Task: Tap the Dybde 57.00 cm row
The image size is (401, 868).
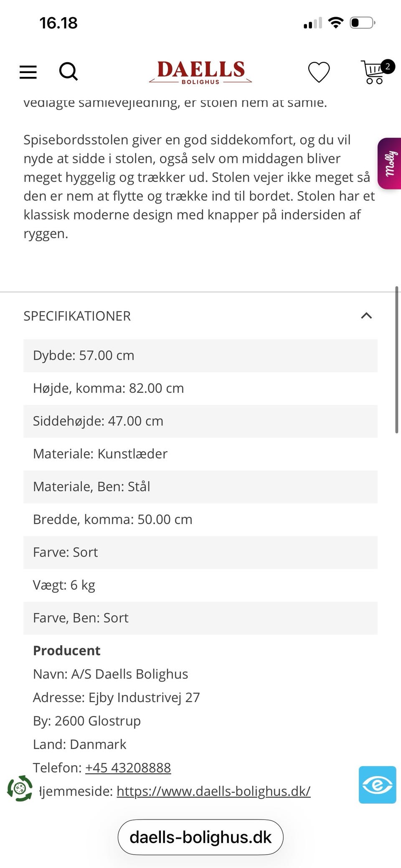Action: [200, 356]
